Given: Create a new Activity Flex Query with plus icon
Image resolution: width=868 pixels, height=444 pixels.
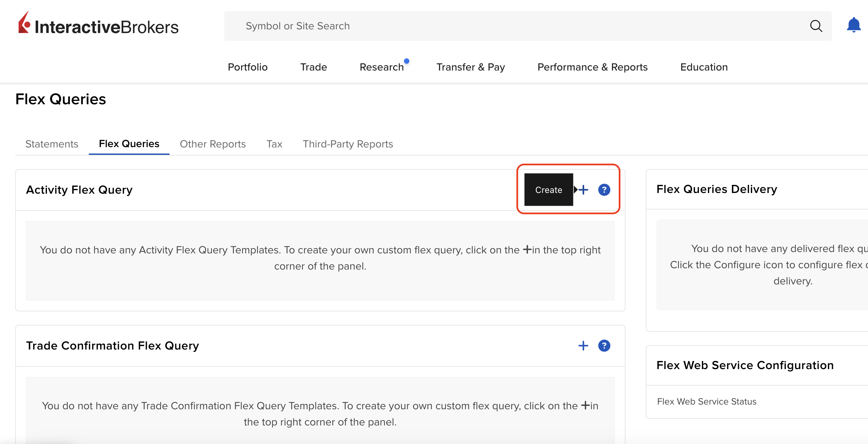Looking at the screenshot, I should point(583,190).
